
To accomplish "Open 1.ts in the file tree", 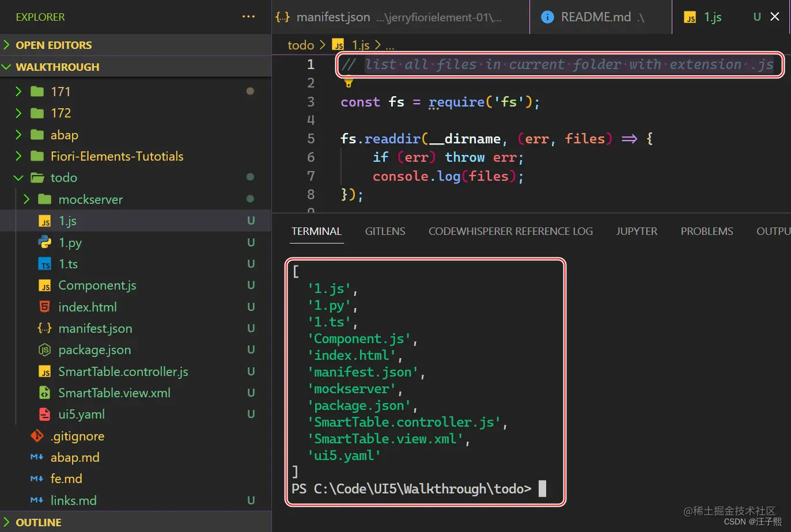I will point(68,264).
